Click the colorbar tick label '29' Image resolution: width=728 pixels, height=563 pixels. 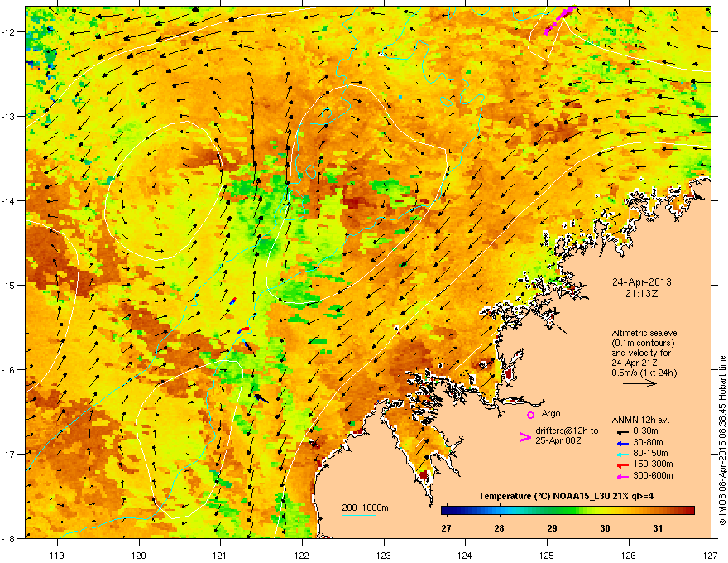(552, 528)
